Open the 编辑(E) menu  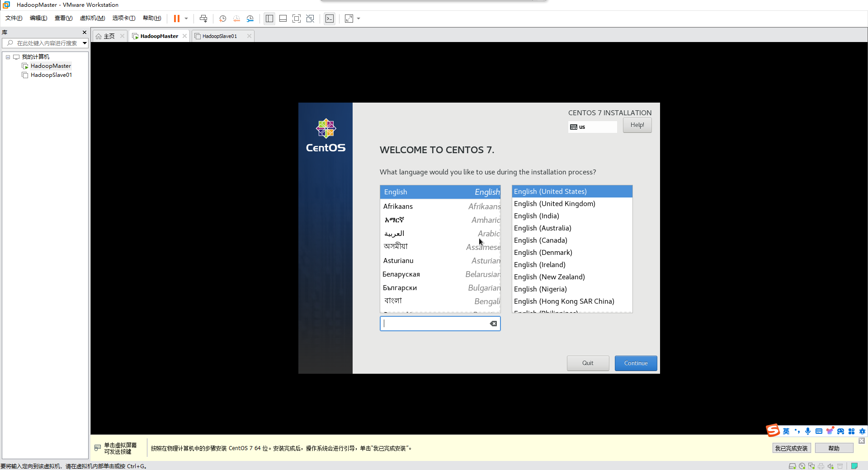tap(38, 18)
